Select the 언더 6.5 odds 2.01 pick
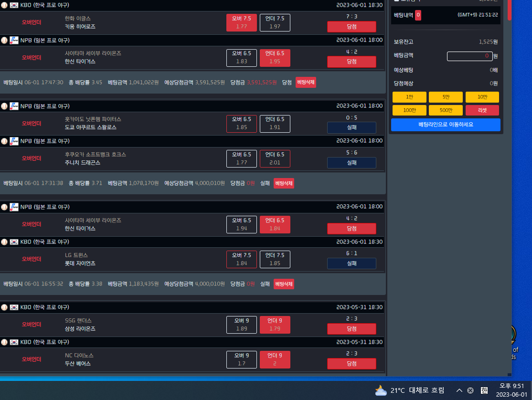Screen dimensions: 532x400 pos(275,158)
